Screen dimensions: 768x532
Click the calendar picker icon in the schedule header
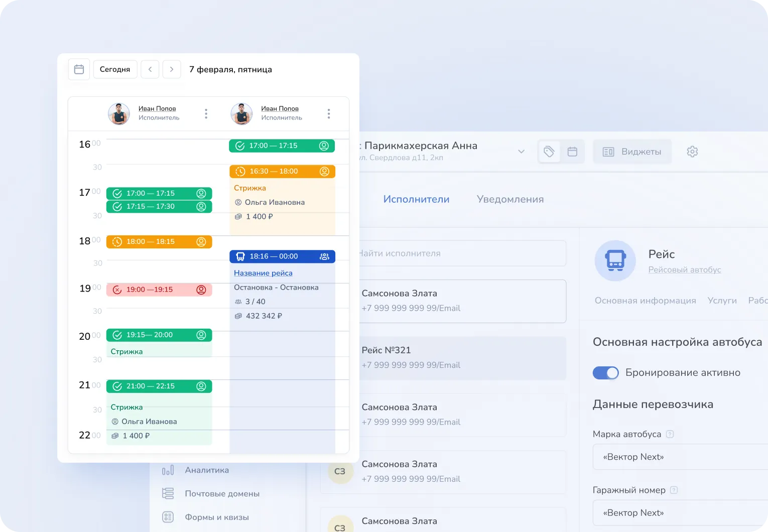[79, 69]
